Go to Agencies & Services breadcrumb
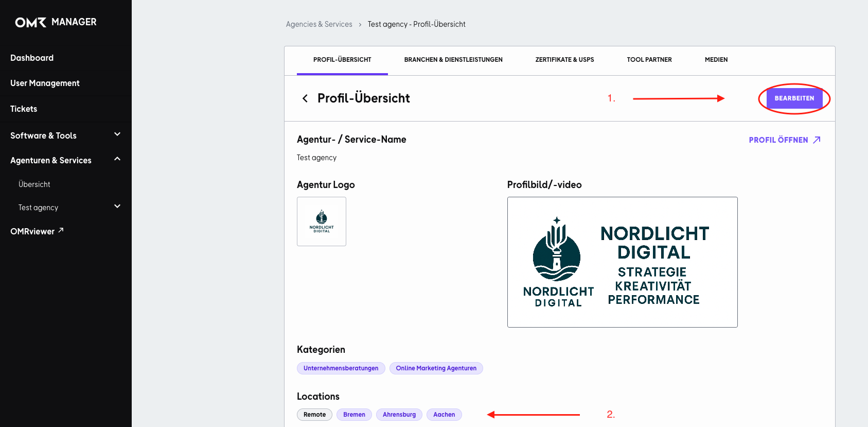868x427 pixels. point(319,24)
